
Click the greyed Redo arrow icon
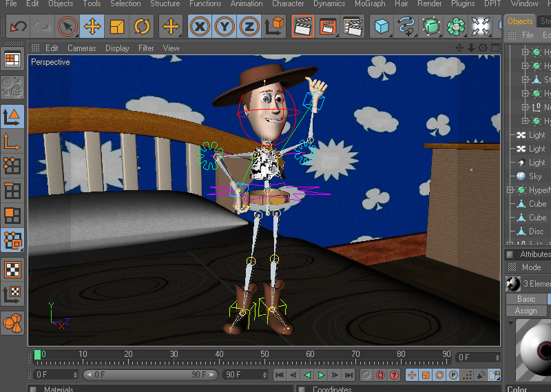42,26
